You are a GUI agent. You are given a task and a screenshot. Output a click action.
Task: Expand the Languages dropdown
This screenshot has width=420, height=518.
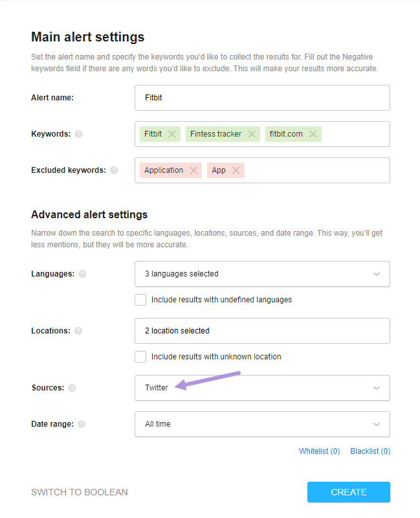tap(262, 274)
